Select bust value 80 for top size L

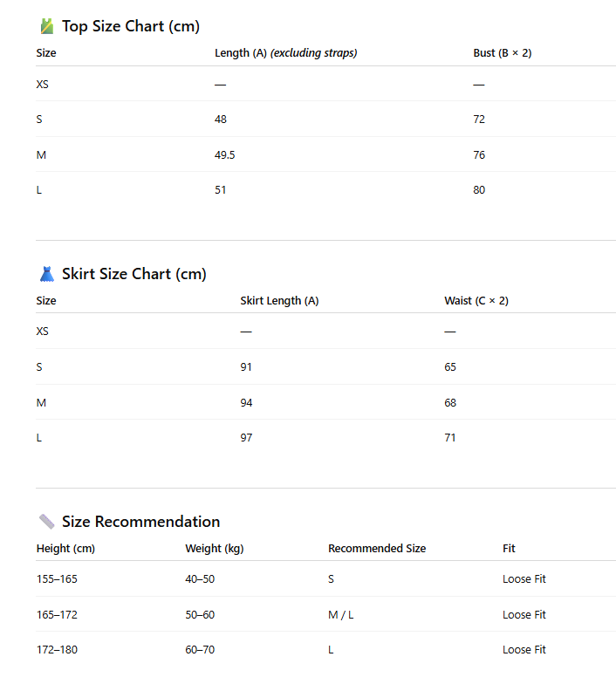coord(479,190)
